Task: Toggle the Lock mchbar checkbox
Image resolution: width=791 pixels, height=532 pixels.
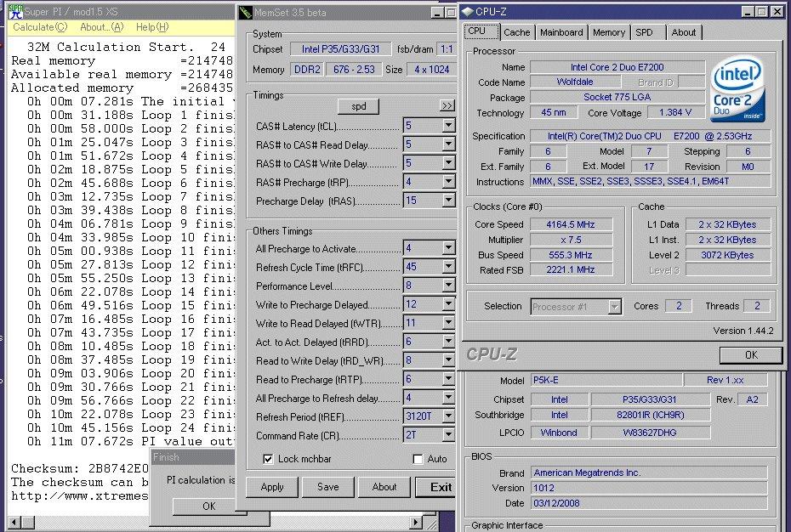Action: (269, 459)
